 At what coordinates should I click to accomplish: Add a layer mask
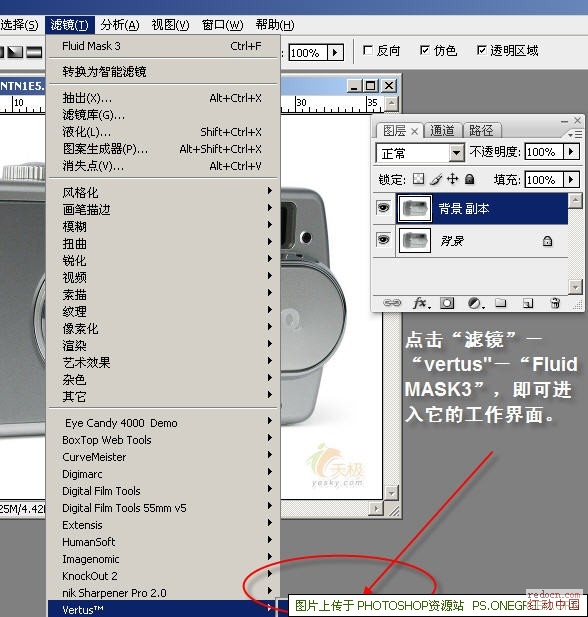pyautogui.click(x=447, y=303)
